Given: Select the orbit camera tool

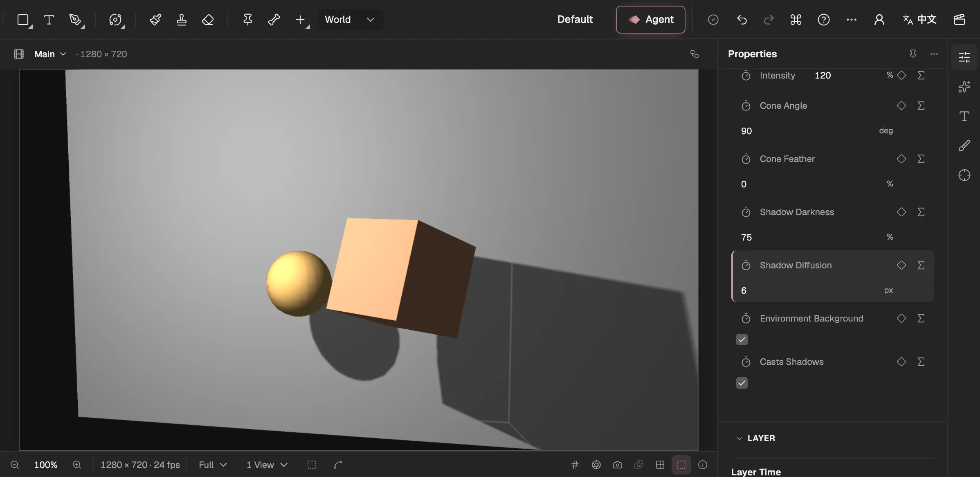Looking at the screenshot, I should pyautogui.click(x=116, y=20).
